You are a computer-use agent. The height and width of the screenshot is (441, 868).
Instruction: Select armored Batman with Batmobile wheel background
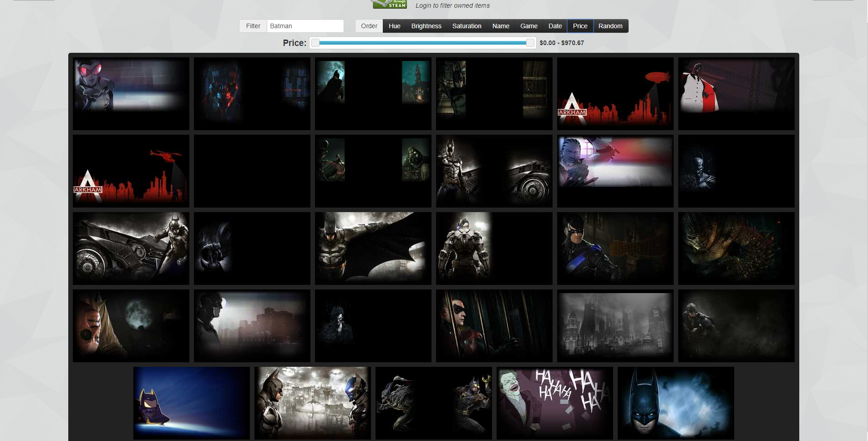tap(494, 171)
